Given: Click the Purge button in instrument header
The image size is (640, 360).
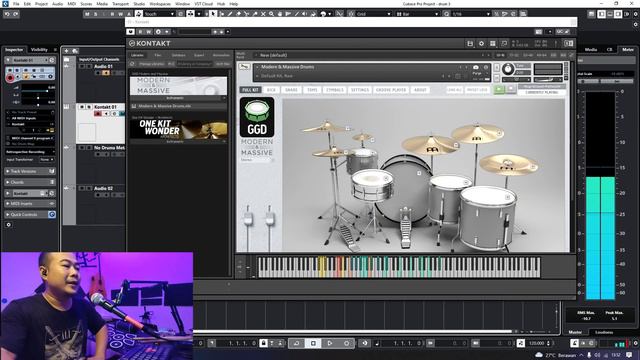Looking at the screenshot, I should 477,73.
